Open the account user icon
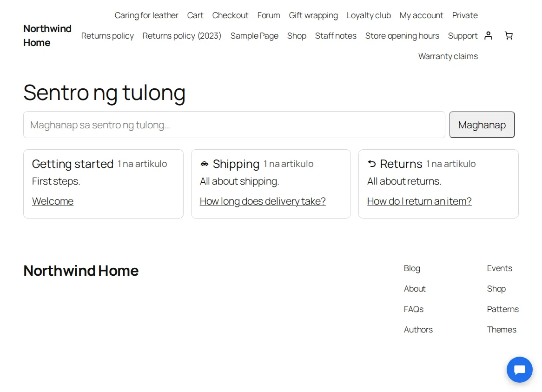 click(x=488, y=36)
